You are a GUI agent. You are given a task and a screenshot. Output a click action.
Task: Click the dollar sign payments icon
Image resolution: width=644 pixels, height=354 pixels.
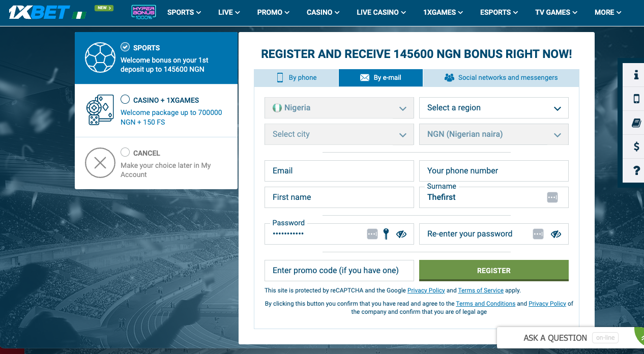point(636,146)
